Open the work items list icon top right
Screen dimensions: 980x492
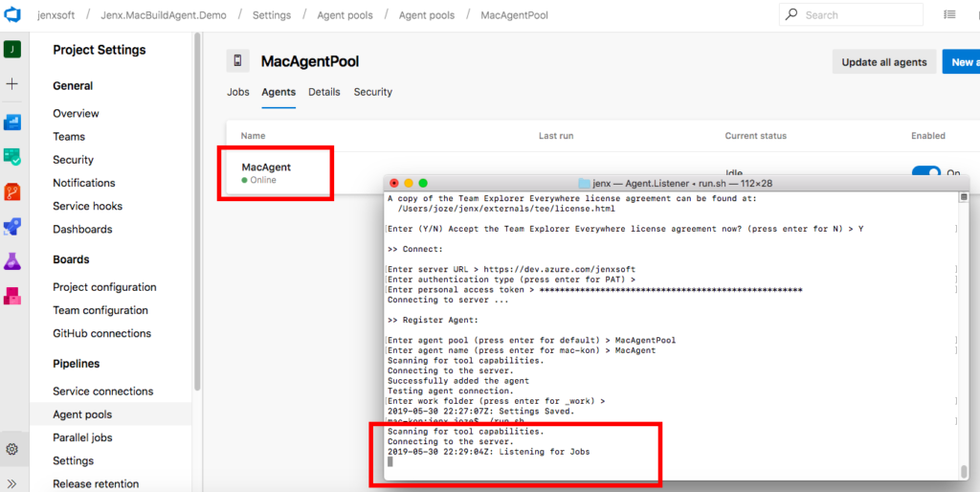click(949, 14)
